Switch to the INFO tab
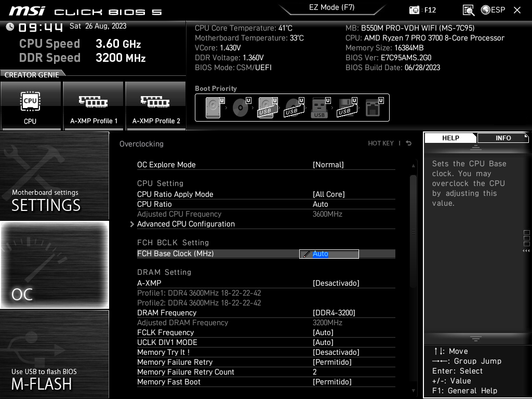The width and height of the screenshot is (532, 399). (503, 138)
